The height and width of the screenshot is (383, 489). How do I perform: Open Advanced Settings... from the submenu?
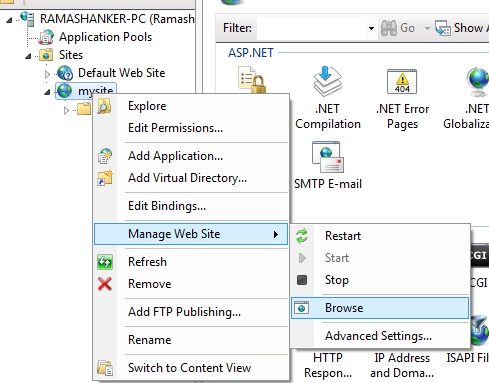click(380, 336)
